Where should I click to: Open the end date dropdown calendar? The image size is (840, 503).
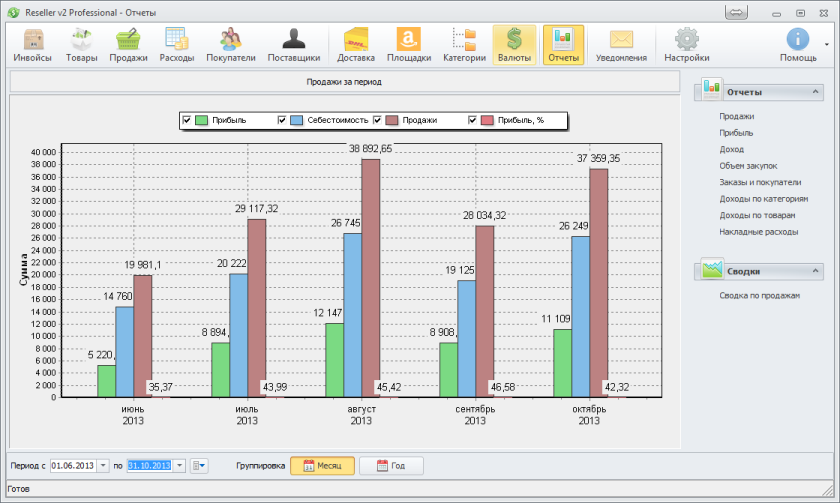180,466
